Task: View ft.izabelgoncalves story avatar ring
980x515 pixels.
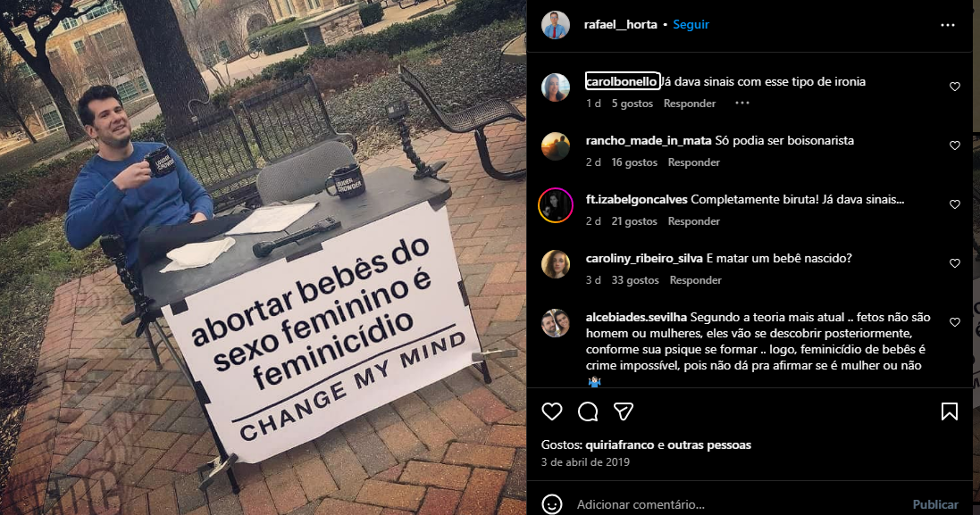Action: [555, 204]
